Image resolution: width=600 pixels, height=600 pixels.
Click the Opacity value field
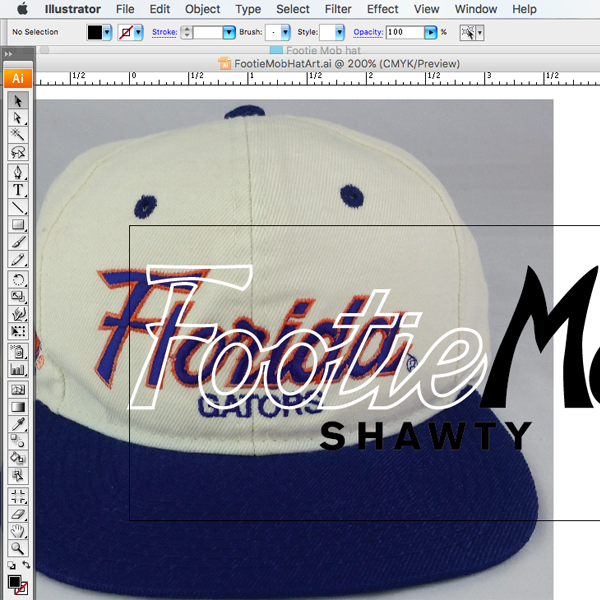(x=405, y=32)
